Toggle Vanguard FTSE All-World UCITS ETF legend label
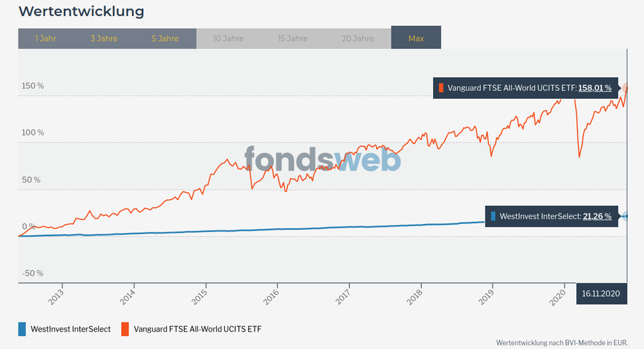Screen dimensions: 644x349 coord(197,329)
